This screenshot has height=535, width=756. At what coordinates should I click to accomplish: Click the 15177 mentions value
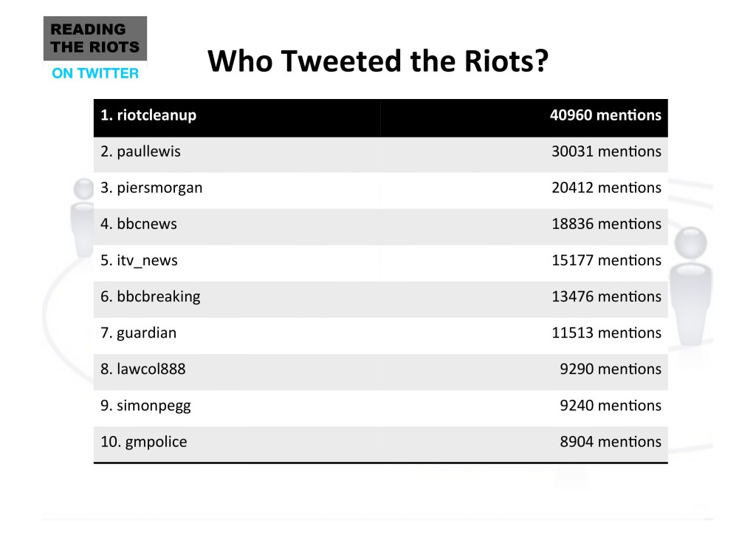[x=606, y=261]
